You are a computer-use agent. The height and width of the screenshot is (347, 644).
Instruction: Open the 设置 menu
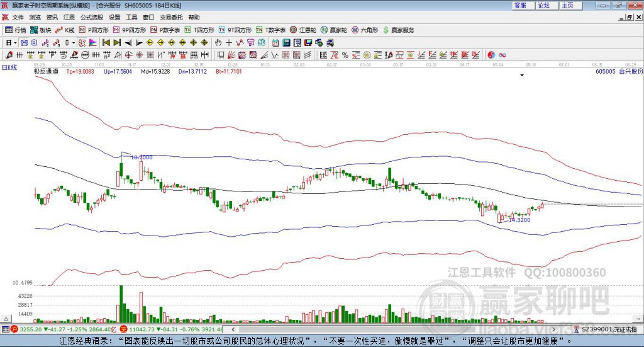114,17
